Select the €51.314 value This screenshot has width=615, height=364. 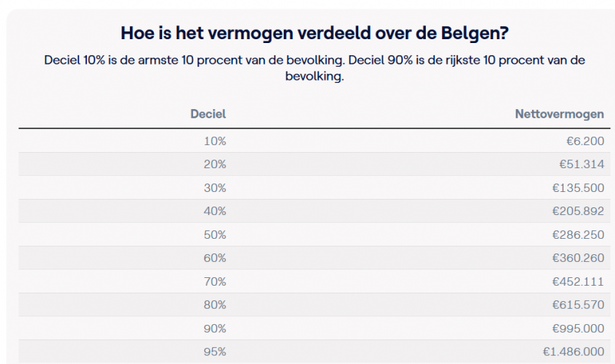[x=582, y=164]
